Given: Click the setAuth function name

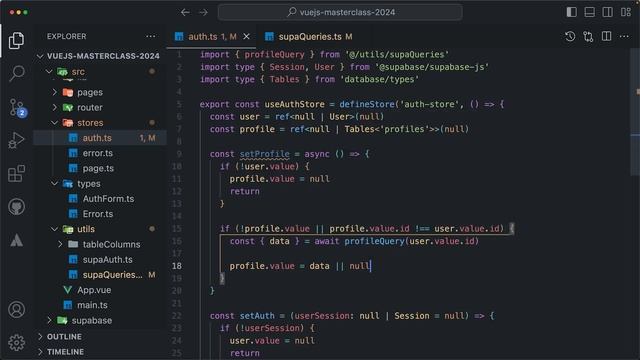Looking at the screenshot, I should pos(257,316).
